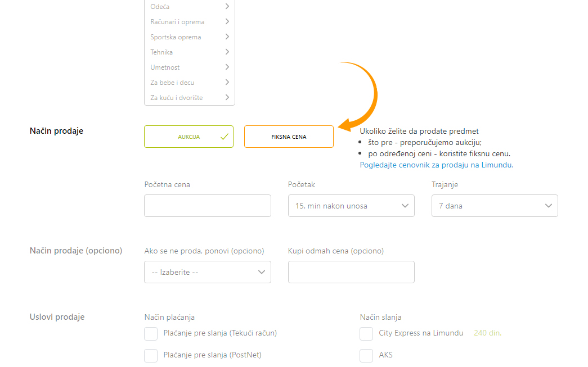
Task: Expand Za bebe i decu chevron
Action: click(x=227, y=83)
